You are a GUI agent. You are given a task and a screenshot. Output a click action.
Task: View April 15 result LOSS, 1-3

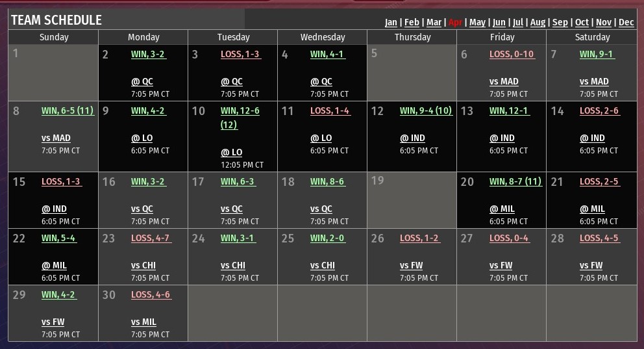(62, 182)
